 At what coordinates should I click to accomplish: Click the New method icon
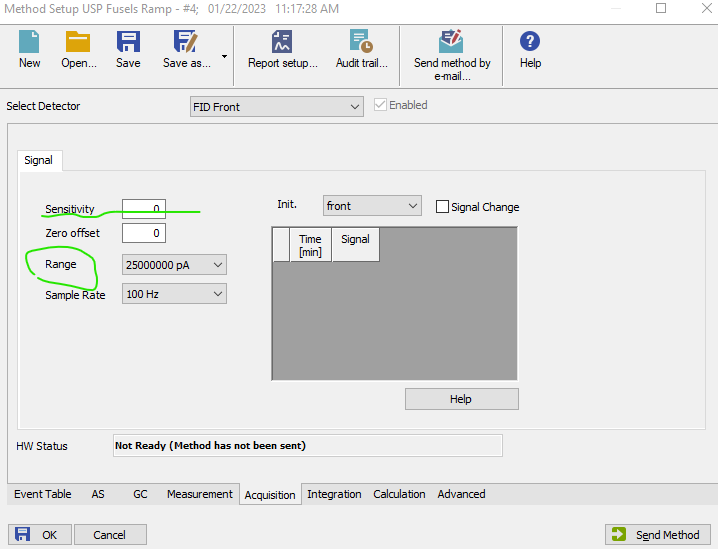pyautogui.click(x=29, y=42)
